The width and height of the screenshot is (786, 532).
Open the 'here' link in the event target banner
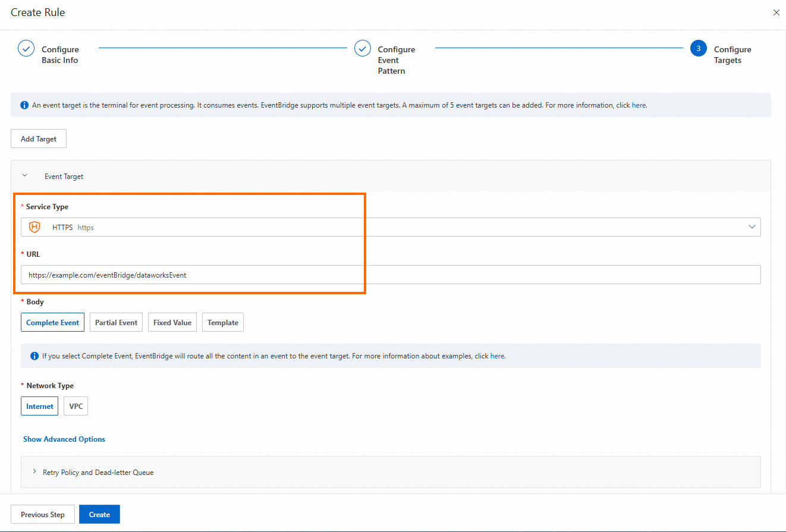[638, 105]
